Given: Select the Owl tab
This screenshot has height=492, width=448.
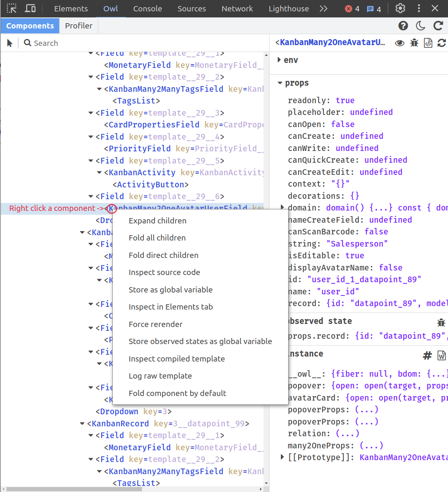Looking at the screenshot, I should click(x=110, y=9).
